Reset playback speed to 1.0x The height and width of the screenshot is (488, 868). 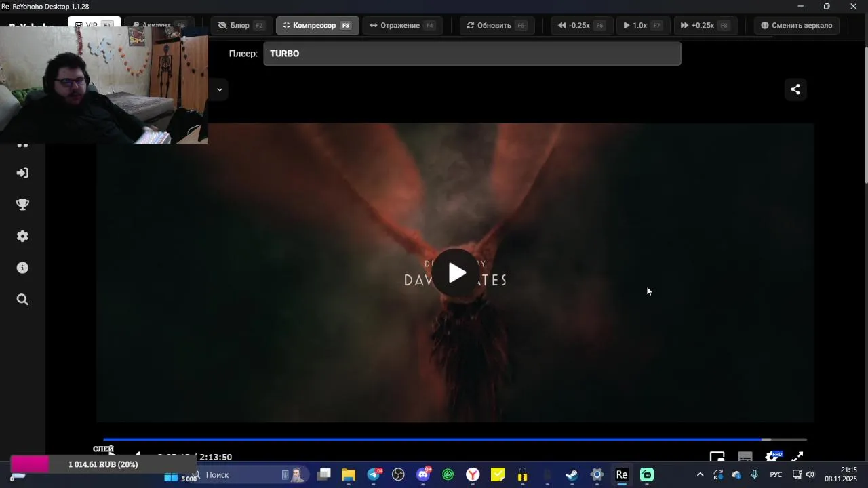point(642,26)
